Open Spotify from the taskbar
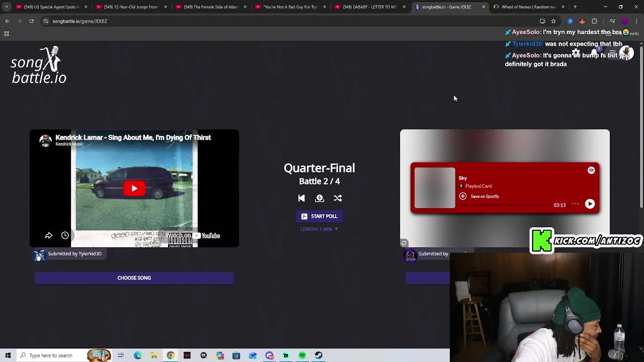Screen dimensions: 644x362 pyautogui.click(x=302, y=355)
